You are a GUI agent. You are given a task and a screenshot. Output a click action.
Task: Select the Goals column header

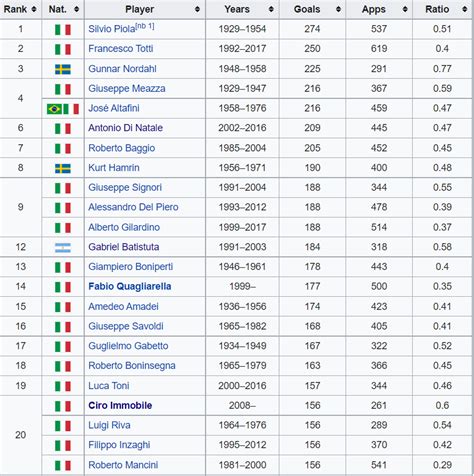coord(307,9)
